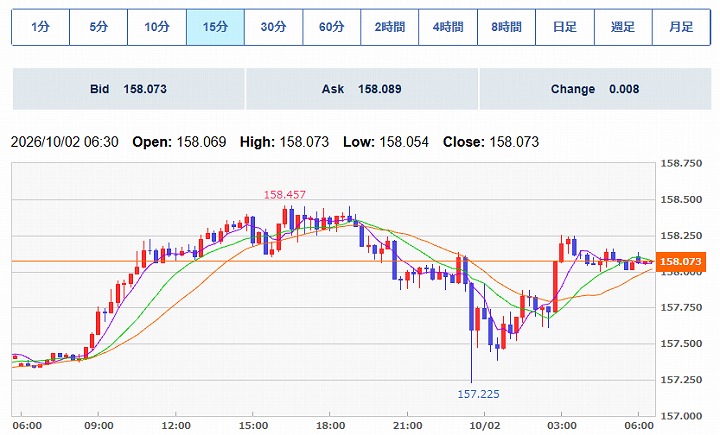Switch chart to 30分 interval
The width and height of the screenshot is (720, 435).
click(274, 27)
